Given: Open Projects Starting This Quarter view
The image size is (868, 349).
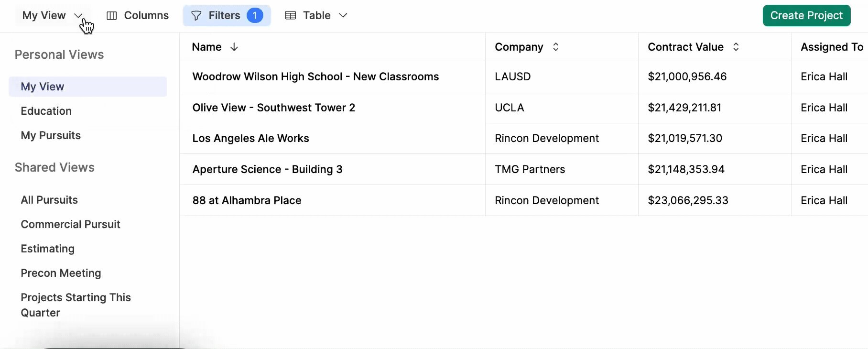Looking at the screenshot, I should point(76,305).
